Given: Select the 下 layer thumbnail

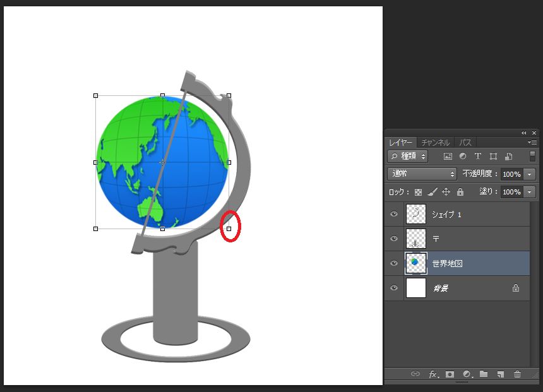Looking at the screenshot, I should (416, 239).
